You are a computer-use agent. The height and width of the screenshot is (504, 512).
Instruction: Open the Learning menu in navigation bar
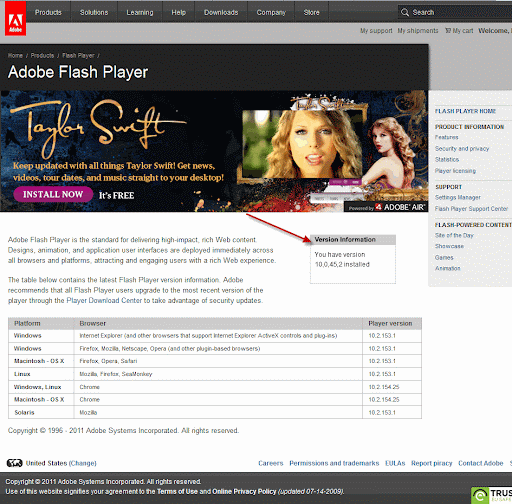pos(140,12)
